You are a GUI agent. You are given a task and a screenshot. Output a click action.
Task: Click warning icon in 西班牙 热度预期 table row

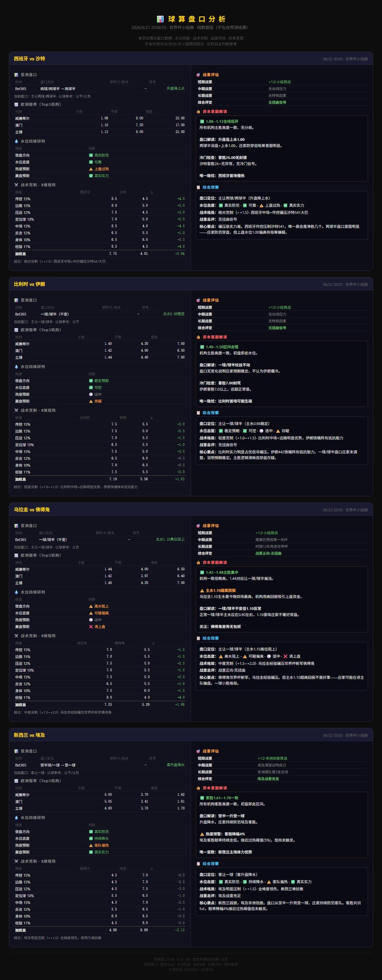click(91, 169)
